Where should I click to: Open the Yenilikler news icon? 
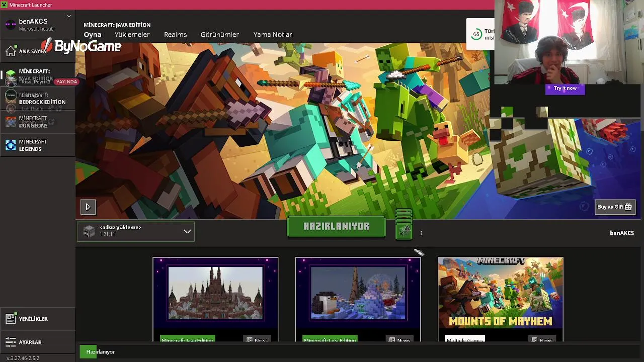11,319
